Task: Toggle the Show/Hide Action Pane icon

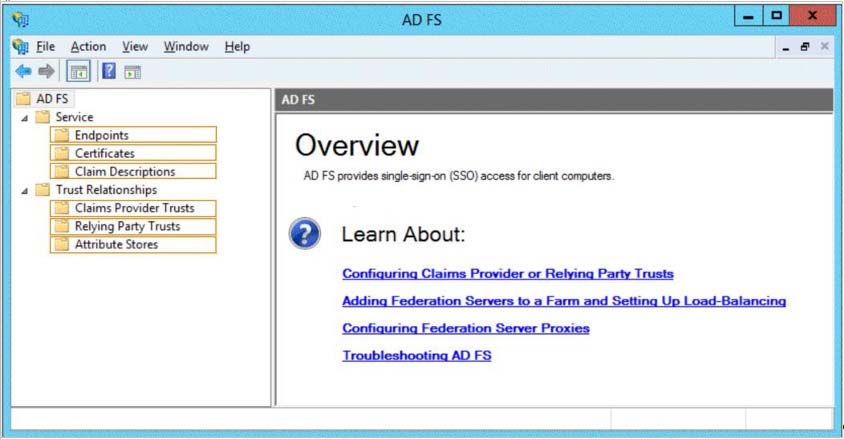Action: click(132, 72)
